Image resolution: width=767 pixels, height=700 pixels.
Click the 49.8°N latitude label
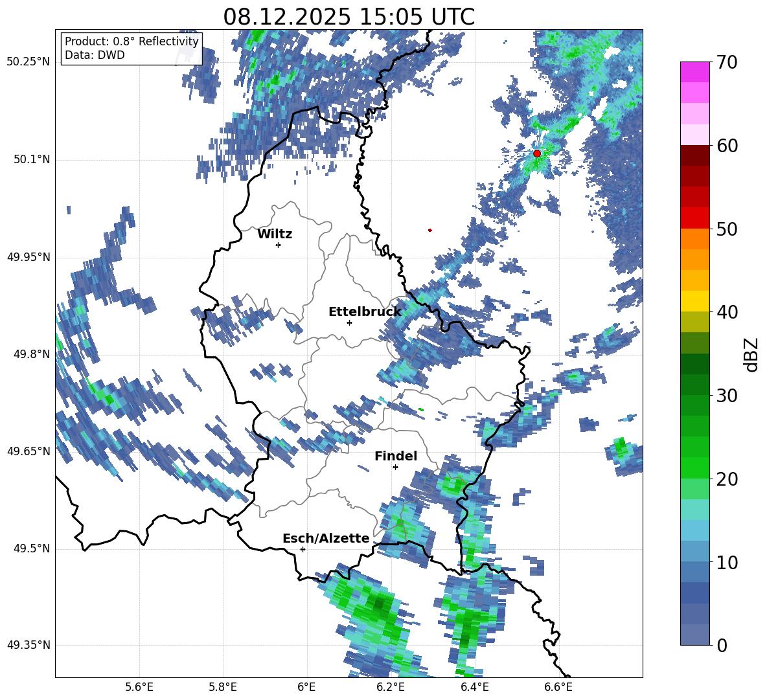32,354
